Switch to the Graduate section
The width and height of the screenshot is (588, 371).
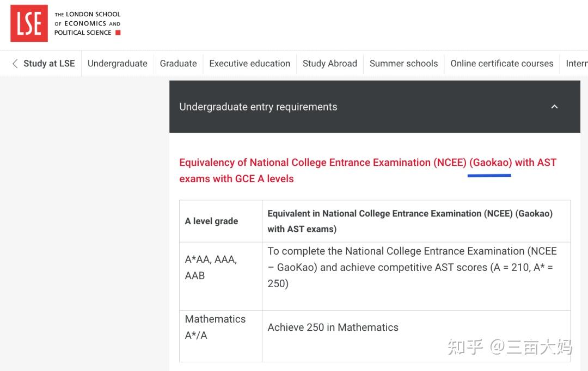[178, 63]
